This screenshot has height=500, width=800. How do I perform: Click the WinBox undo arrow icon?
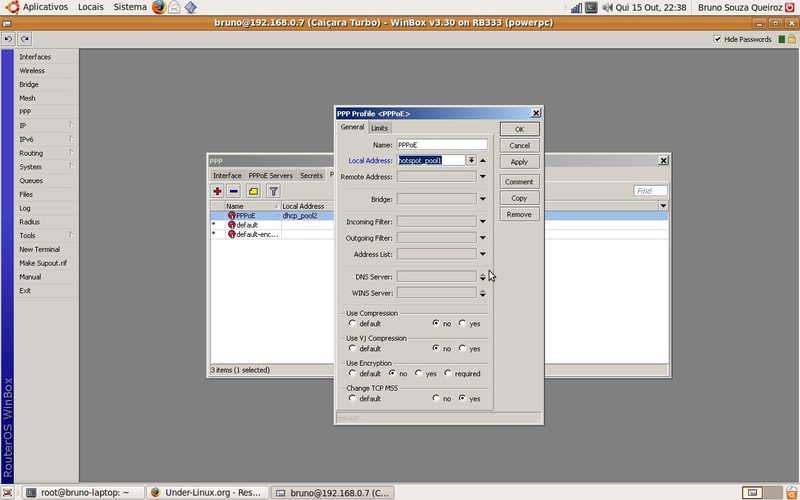click(8, 39)
